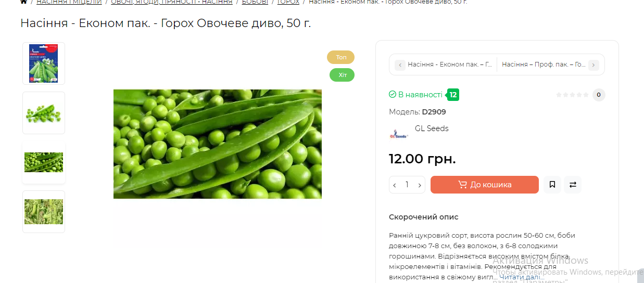The width and height of the screenshot is (644, 283).
Task: Open GL Seeds brand logo
Action: [x=399, y=135]
